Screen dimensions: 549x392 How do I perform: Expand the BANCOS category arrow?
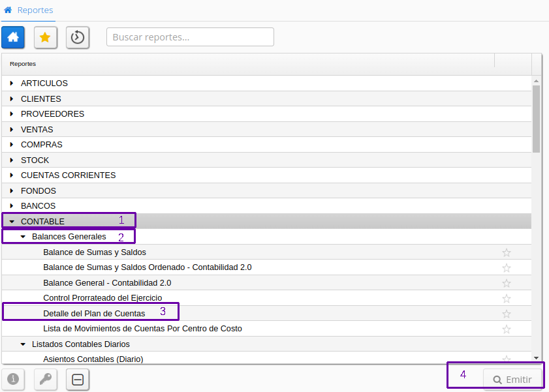12,206
